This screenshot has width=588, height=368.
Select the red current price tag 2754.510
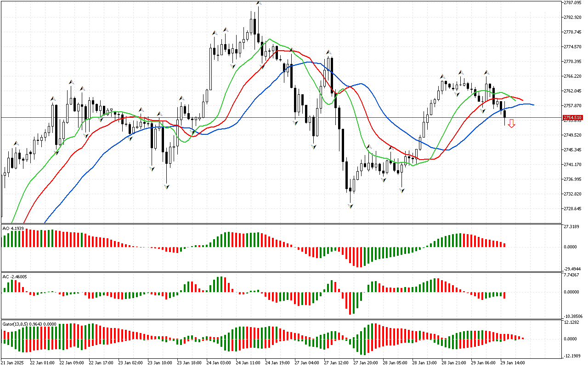(573, 118)
